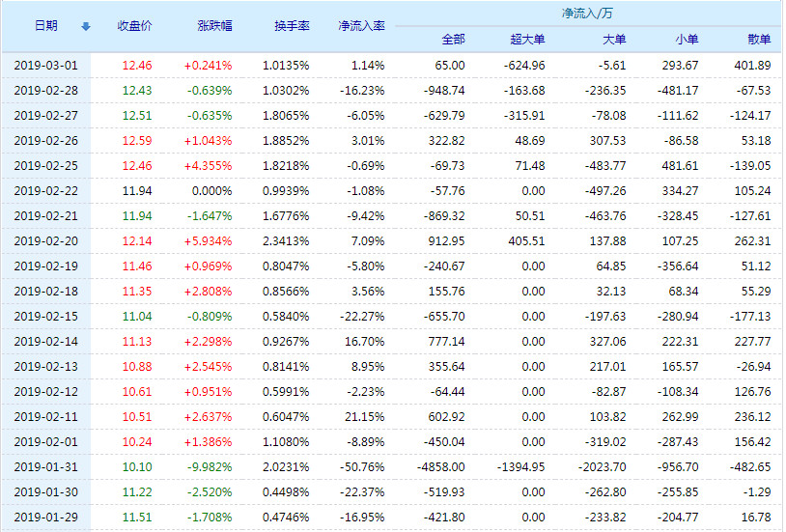786x532 pixels.
Task: Click the 12.59 closing price cell
Action: pyautogui.click(x=137, y=141)
